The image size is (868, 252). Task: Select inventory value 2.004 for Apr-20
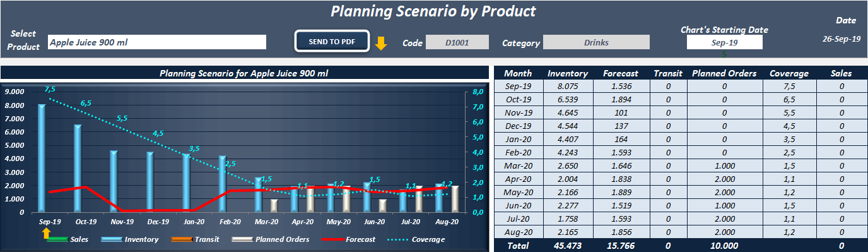pyautogui.click(x=568, y=179)
